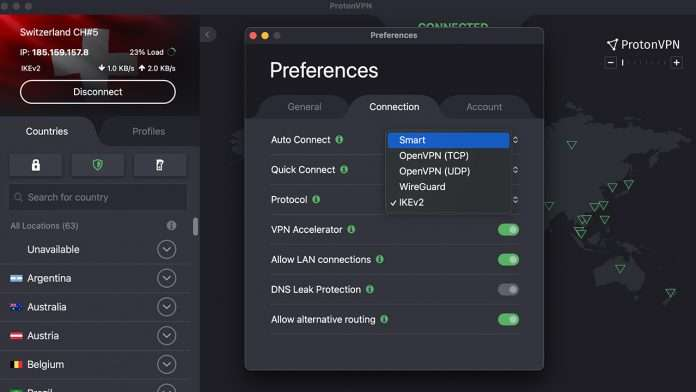Click the Kill Switch icon button
The image size is (696, 392).
pyautogui.click(x=160, y=165)
